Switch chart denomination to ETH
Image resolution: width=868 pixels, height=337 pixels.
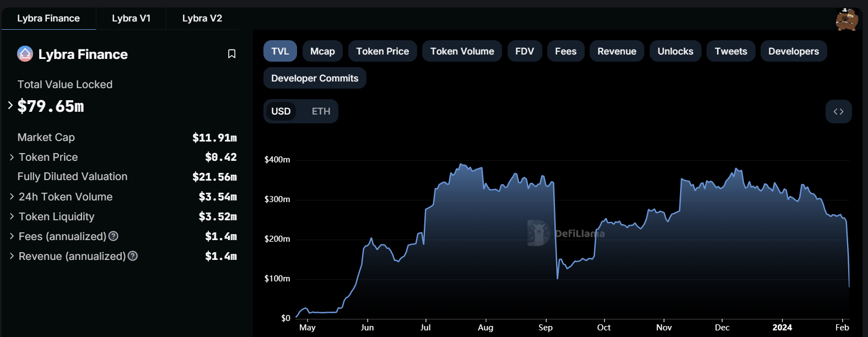[x=321, y=111]
